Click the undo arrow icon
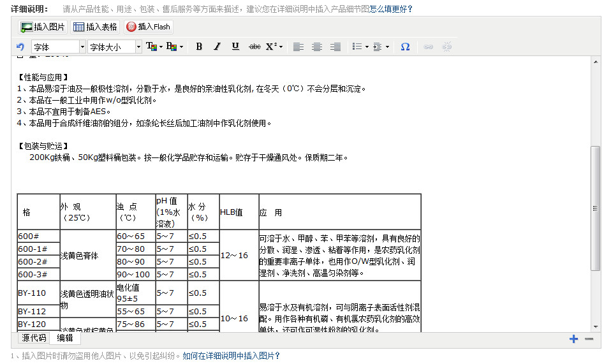The height and width of the screenshot is (364, 611). click(20, 47)
